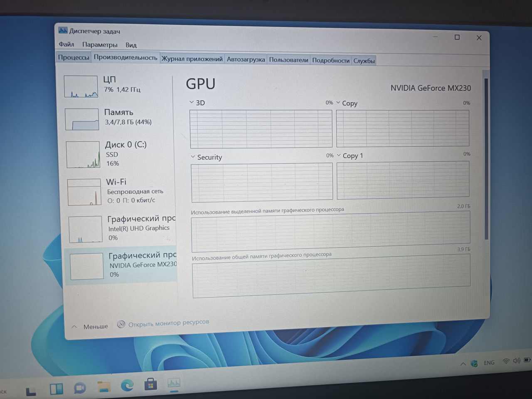Switch to the Пользователи tab
532x399 pixels.
pyautogui.click(x=288, y=60)
